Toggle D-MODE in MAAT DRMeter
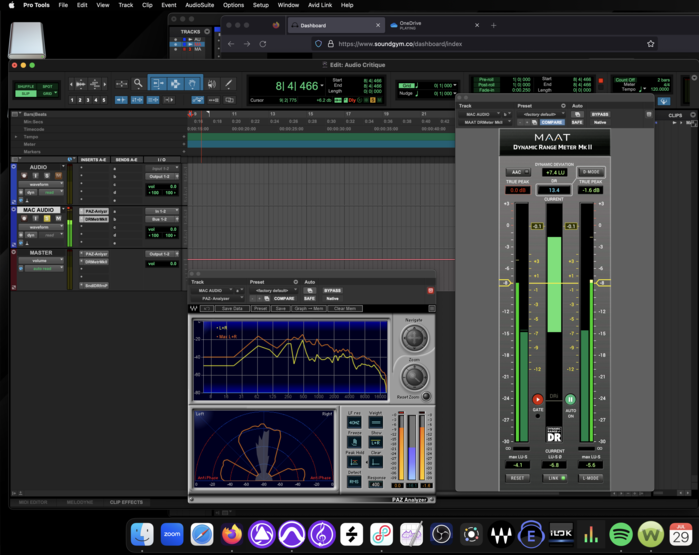The height and width of the screenshot is (555, 699). pos(591,172)
